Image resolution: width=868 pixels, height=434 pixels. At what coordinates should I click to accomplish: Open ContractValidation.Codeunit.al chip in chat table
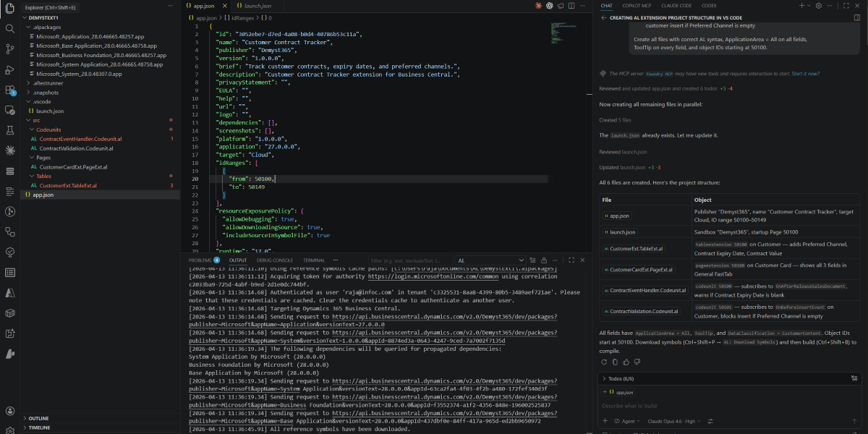642,312
